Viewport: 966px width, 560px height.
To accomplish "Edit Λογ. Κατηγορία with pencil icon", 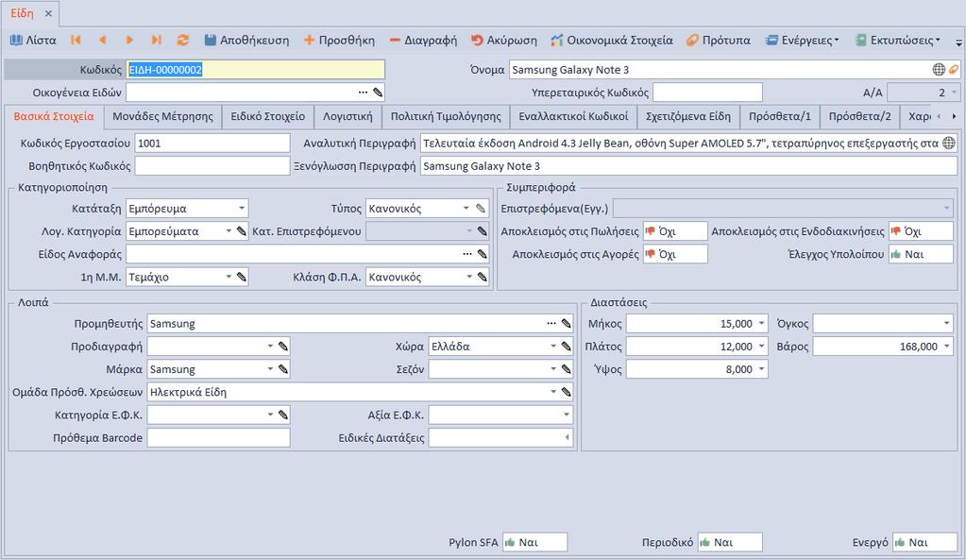I will click(x=242, y=231).
